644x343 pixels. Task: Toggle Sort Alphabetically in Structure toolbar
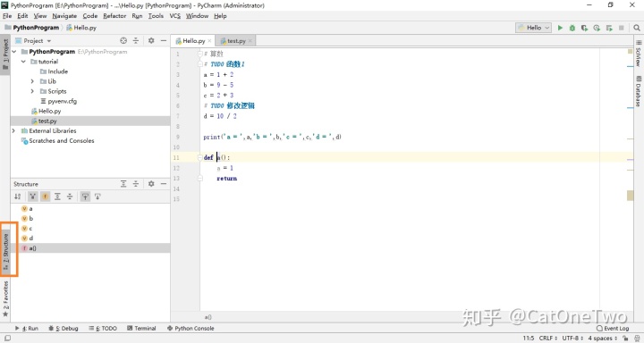(x=18, y=197)
